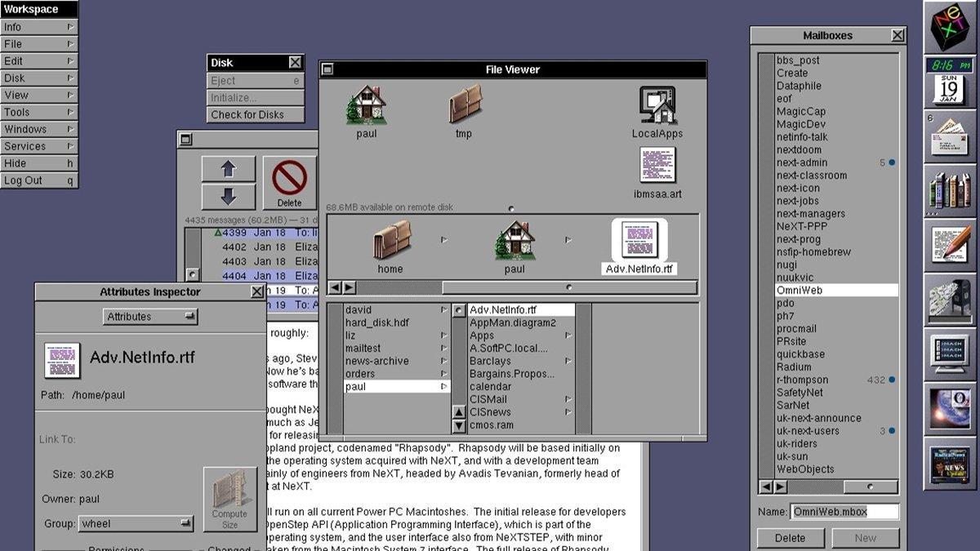Image resolution: width=980 pixels, height=551 pixels.
Task: Open the View menu in Workspace
Action: [x=39, y=96]
